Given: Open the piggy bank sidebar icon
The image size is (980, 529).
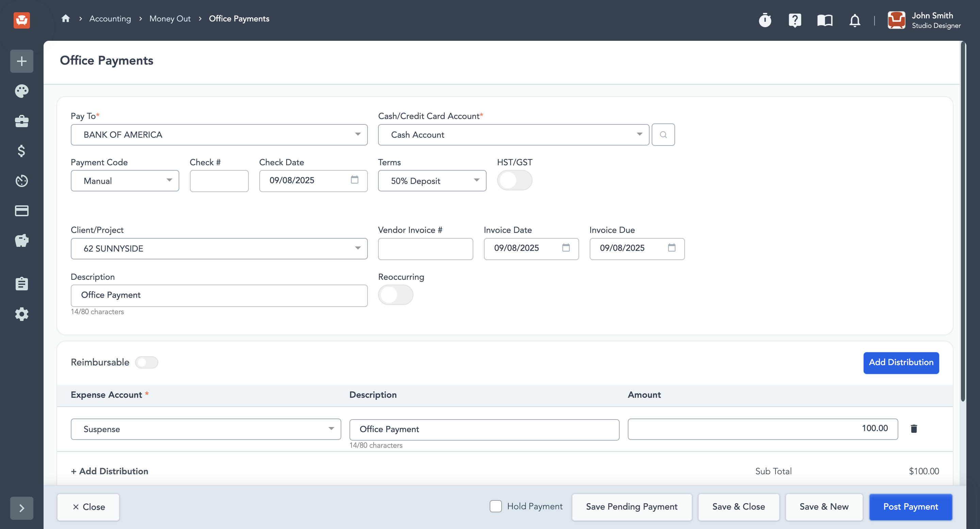Looking at the screenshot, I should pos(22,241).
